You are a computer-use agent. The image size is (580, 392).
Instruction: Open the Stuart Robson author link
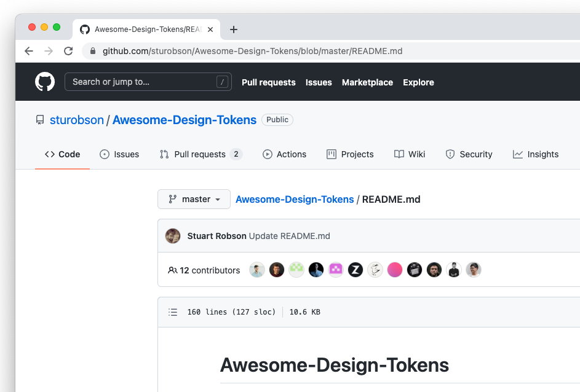point(217,236)
